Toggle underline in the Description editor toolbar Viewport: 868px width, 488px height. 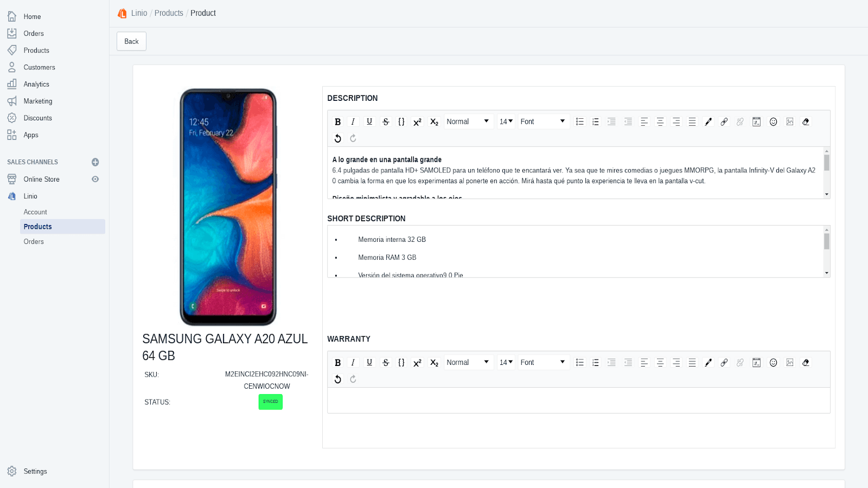369,122
